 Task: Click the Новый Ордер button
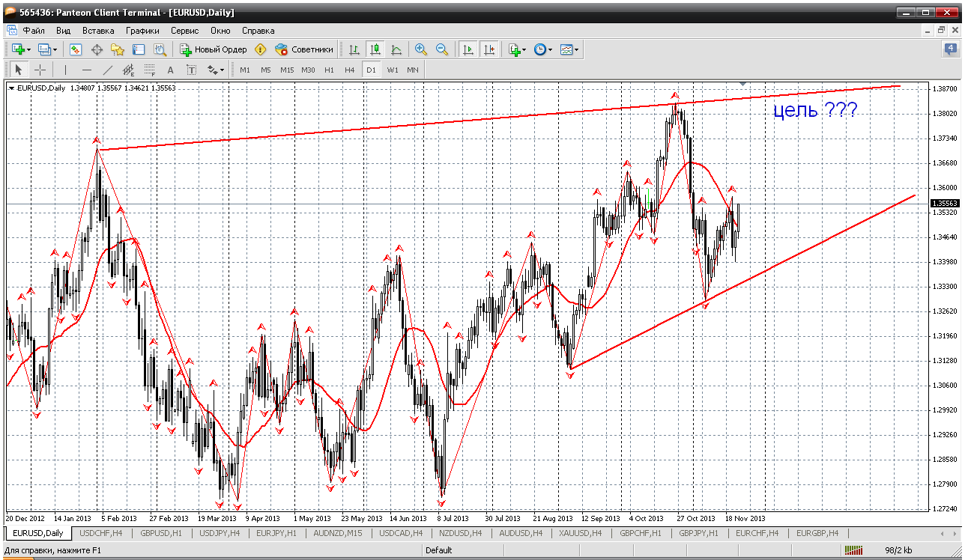(x=214, y=49)
